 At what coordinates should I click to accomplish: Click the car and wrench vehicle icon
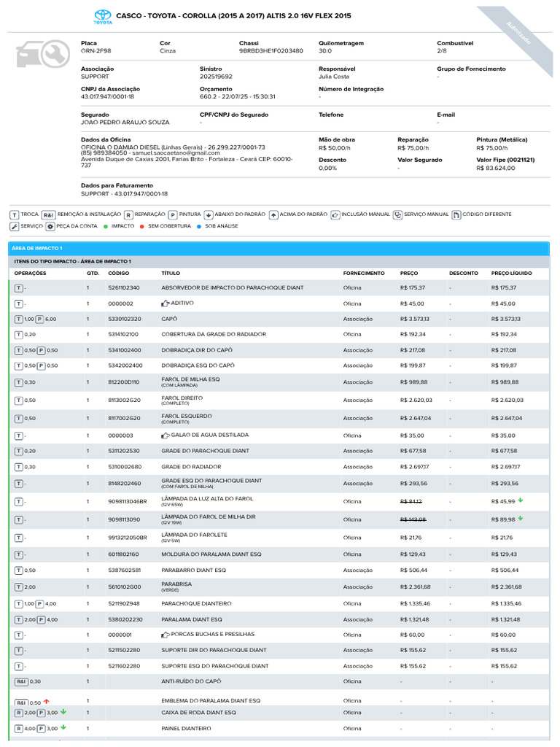pyautogui.click(x=43, y=54)
